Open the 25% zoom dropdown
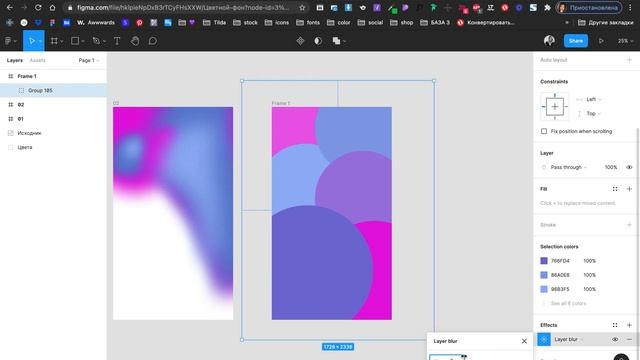640x360 pixels. click(625, 41)
